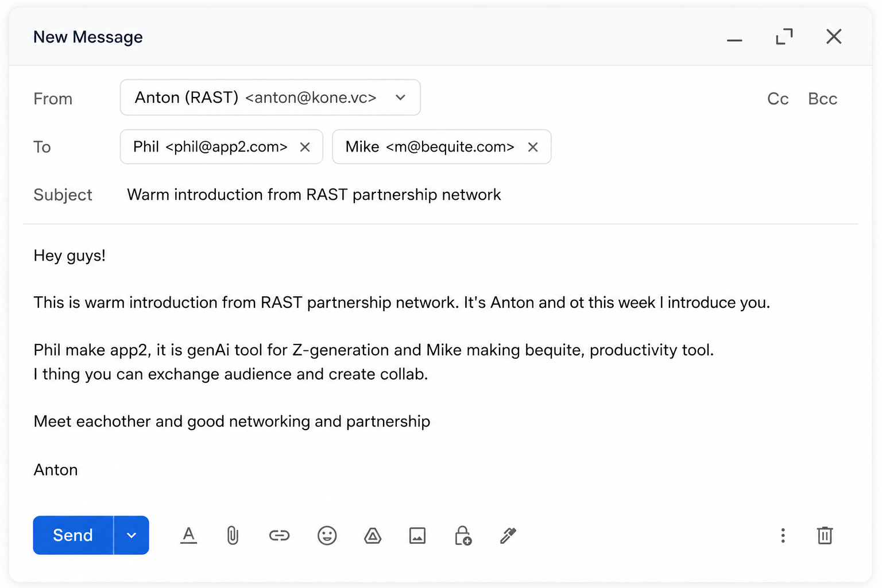Expand compose window to full screen
This screenshot has height=588, width=882.
click(784, 37)
